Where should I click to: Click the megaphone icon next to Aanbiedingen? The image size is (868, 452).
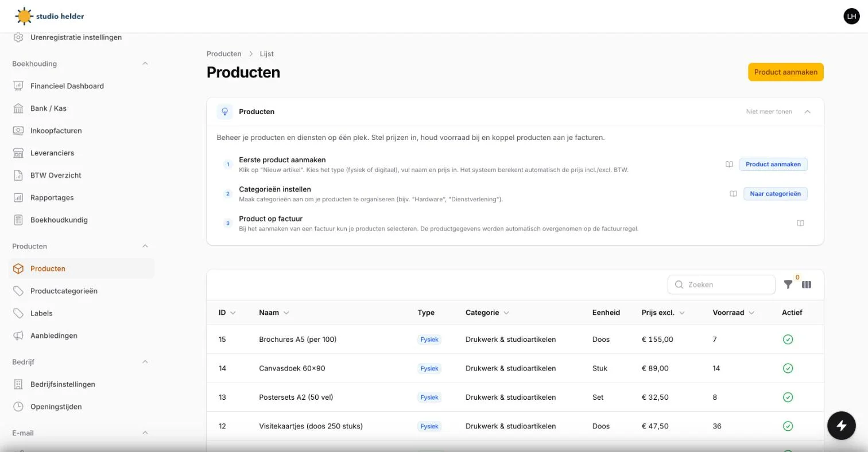coord(18,336)
